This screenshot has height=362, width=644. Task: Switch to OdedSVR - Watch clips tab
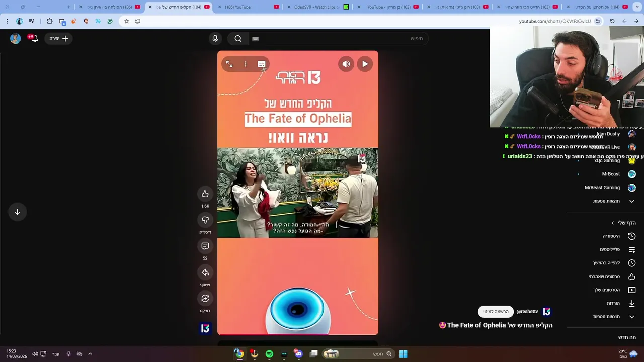click(321, 7)
